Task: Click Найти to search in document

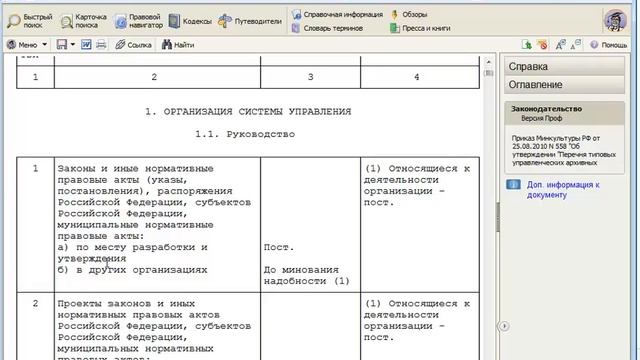Action: [178, 44]
